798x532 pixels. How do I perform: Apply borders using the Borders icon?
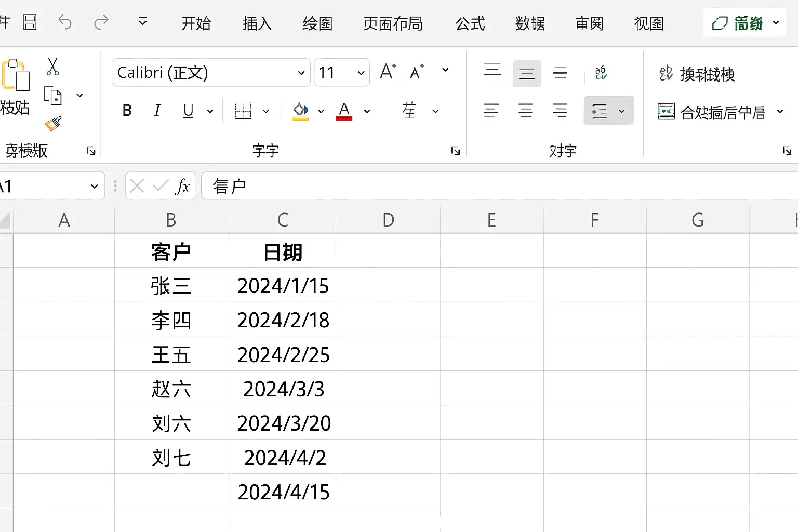tap(243, 111)
